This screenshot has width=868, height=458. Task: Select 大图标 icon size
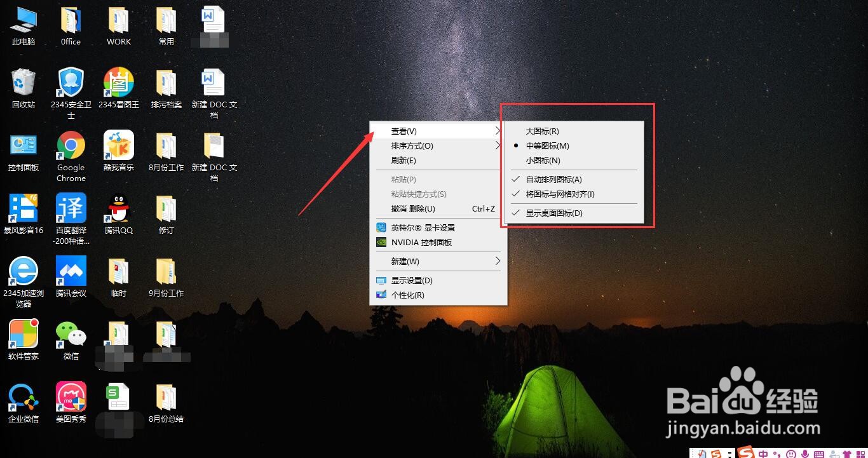pyautogui.click(x=541, y=131)
